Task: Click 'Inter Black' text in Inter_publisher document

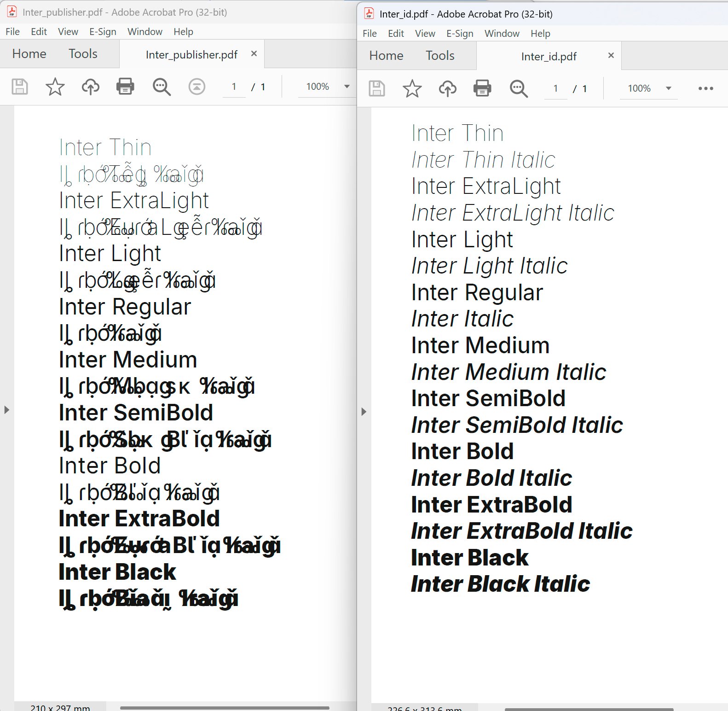Action: [117, 572]
